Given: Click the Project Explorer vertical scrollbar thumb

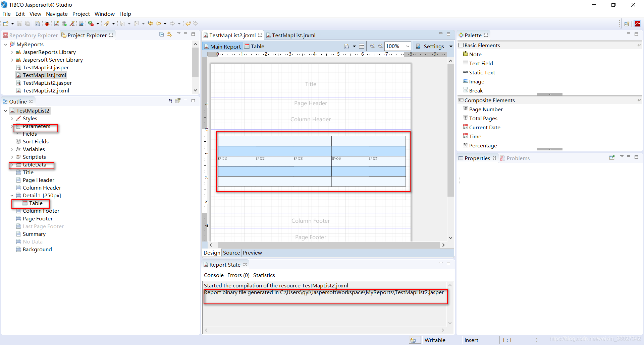Looking at the screenshot, I should click(195, 62).
